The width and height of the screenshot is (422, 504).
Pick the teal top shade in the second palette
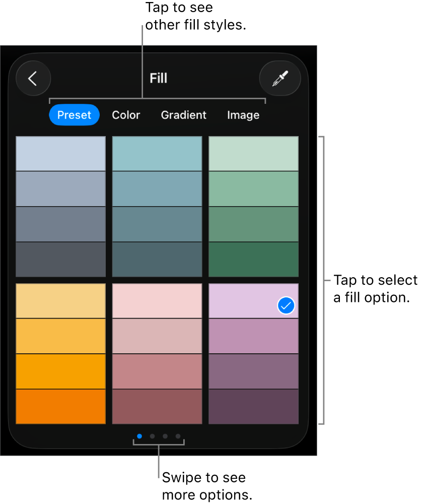(157, 154)
